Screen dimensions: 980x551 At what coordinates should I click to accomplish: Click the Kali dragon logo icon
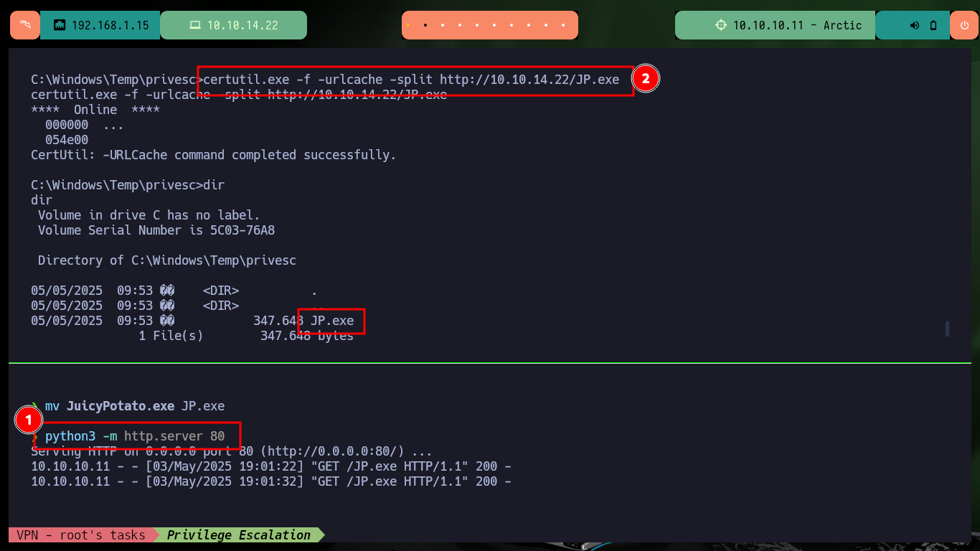25,25
